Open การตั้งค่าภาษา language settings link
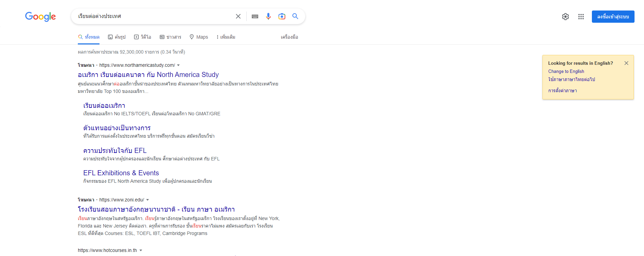The image size is (644, 256). 562,91
